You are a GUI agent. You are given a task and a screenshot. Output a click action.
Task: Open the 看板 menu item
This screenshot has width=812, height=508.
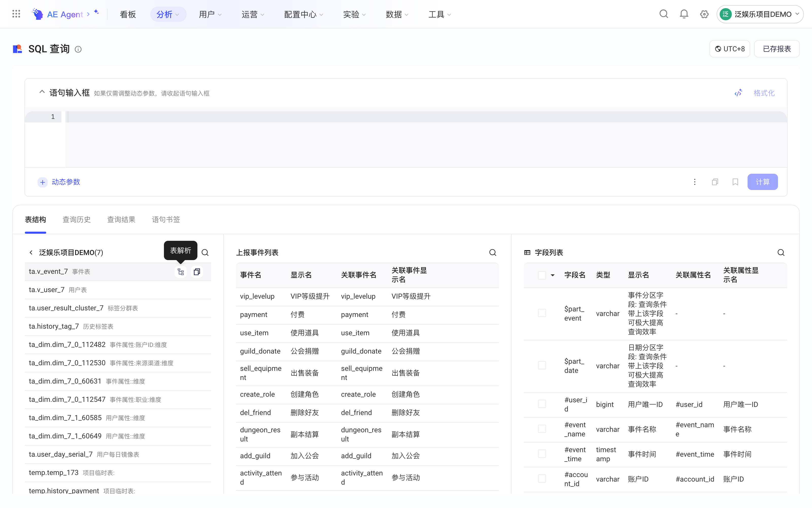tap(128, 14)
